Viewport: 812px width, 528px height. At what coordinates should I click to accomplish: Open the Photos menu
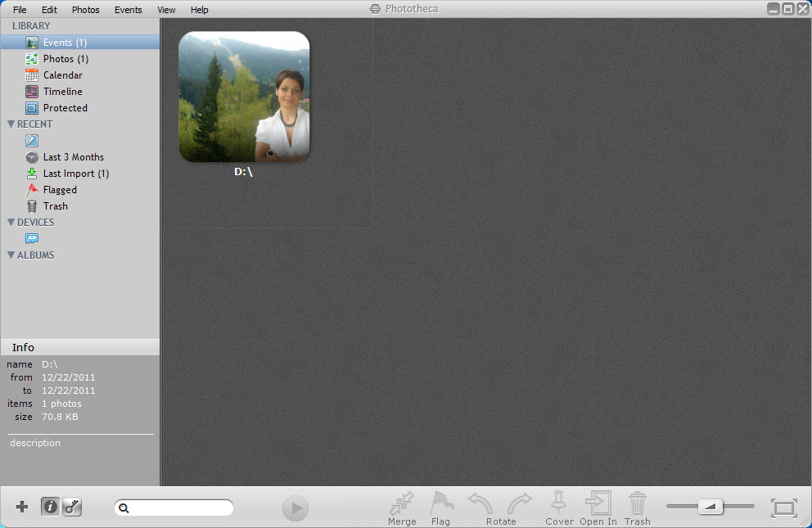[x=85, y=10]
